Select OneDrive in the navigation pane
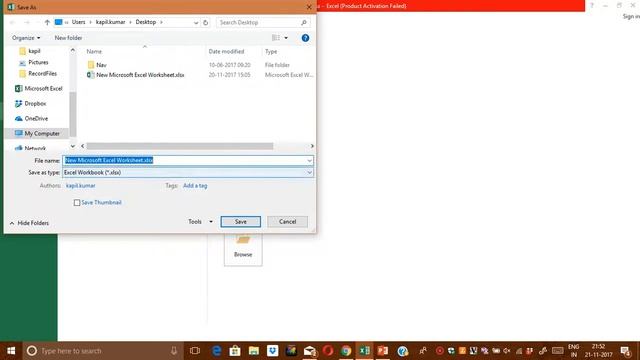This screenshot has height=360, width=640. point(31,119)
